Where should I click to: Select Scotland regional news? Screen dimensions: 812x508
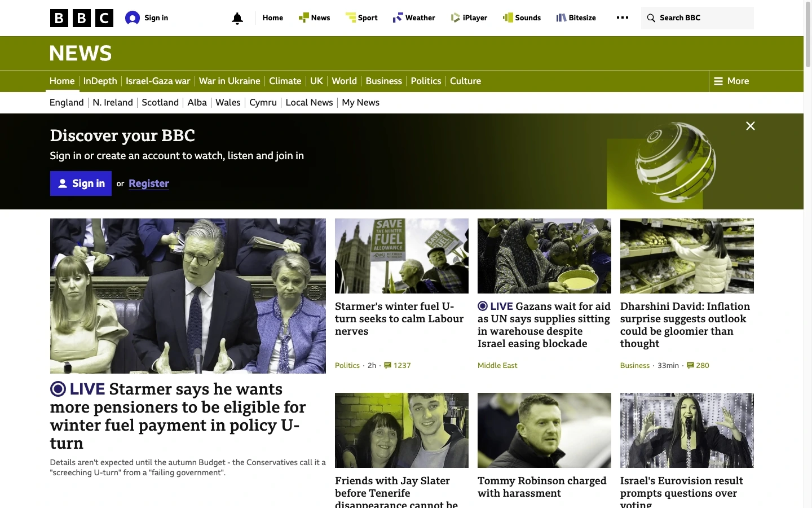160,103
